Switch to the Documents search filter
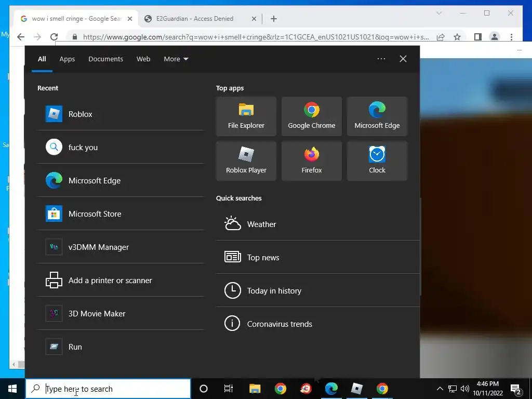The height and width of the screenshot is (399, 532). [106, 59]
